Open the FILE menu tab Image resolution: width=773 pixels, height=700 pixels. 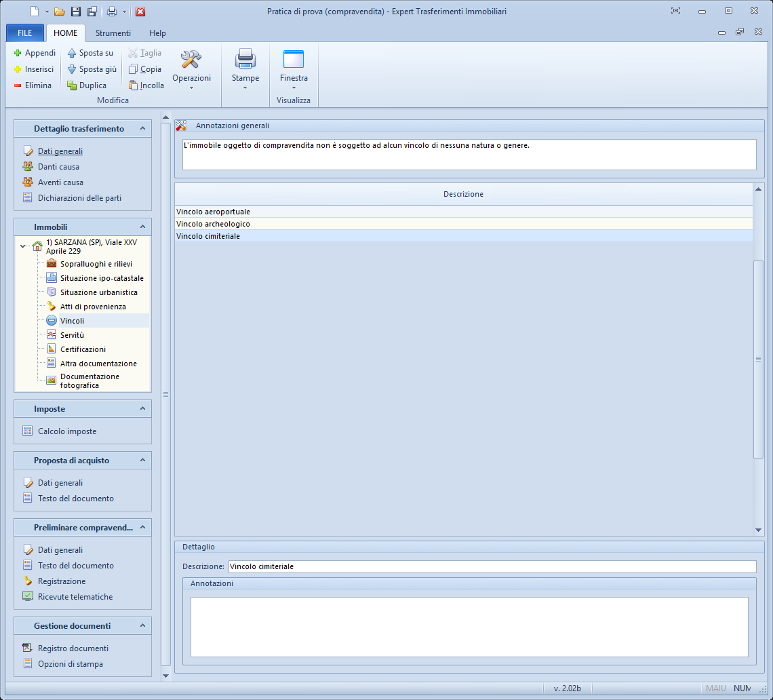point(25,33)
